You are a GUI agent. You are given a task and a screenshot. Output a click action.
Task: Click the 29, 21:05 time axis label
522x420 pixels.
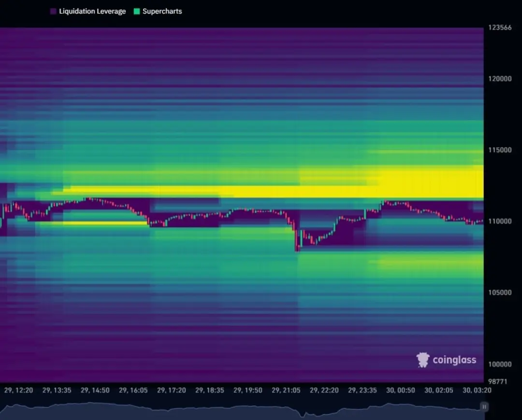(x=286, y=390)
